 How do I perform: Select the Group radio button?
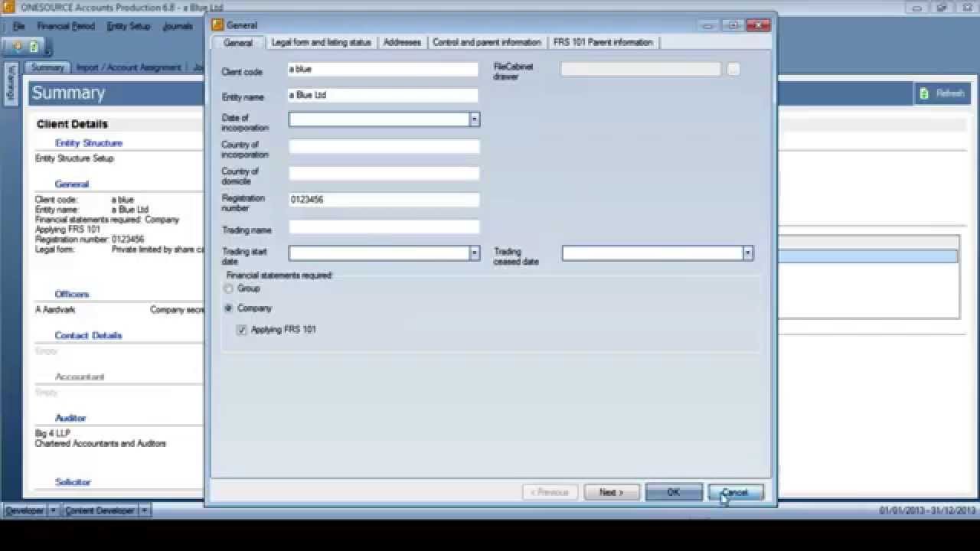click(228, 289)
